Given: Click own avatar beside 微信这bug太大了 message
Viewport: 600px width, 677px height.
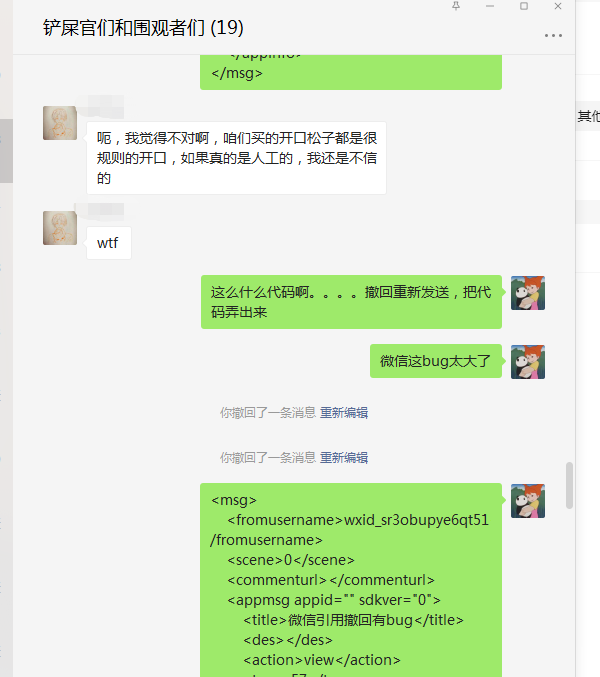Looking at the screenshot, I should coord(528,362).
